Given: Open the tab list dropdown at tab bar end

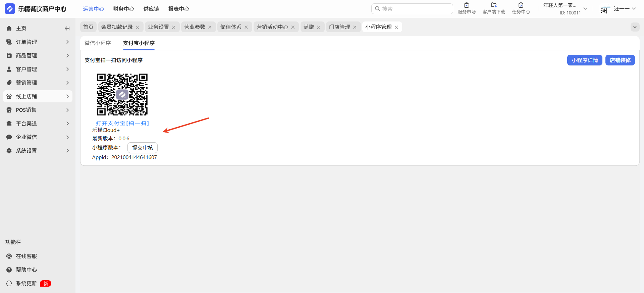Looking at the screenshot, I should click(635, 27).
